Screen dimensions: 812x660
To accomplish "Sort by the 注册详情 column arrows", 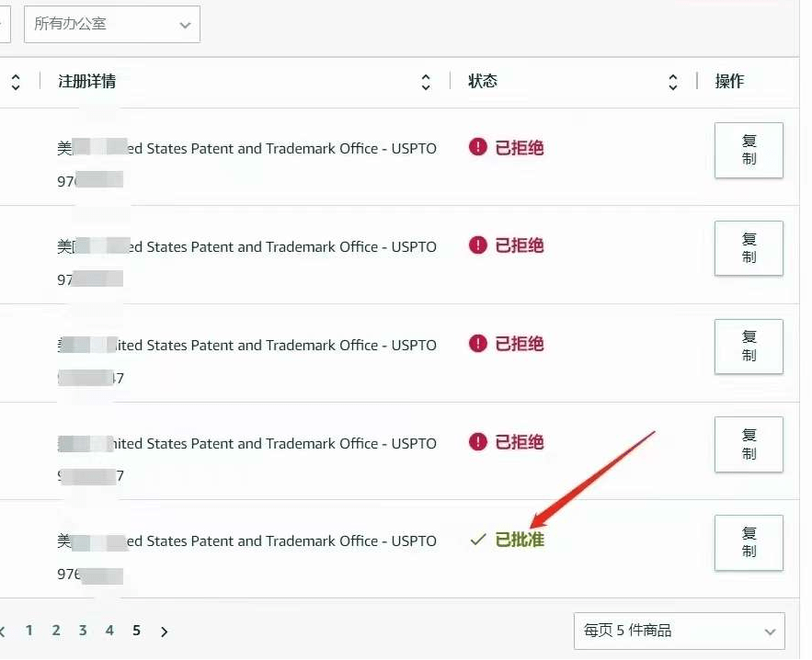I will pyautogui.click(x=426, y=82).
